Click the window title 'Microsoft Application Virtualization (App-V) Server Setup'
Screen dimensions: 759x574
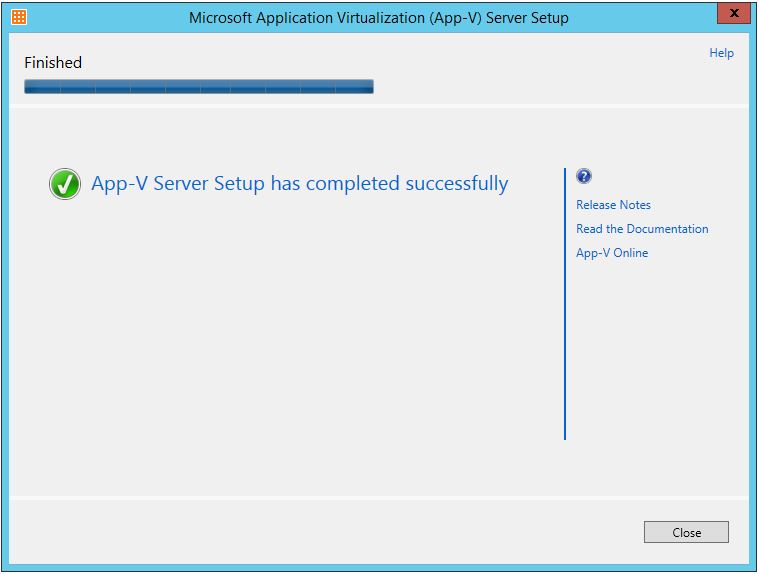pyautogui.click(x=379, y=17)
